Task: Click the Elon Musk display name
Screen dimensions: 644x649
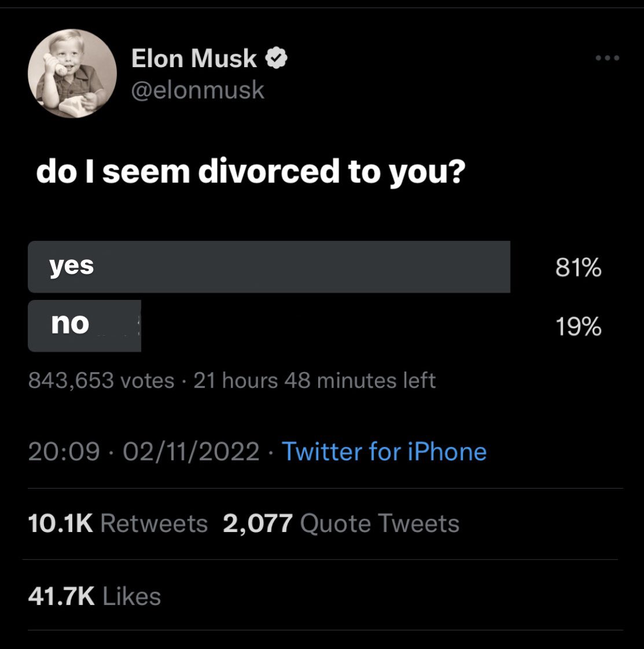Action: (194, 58)
